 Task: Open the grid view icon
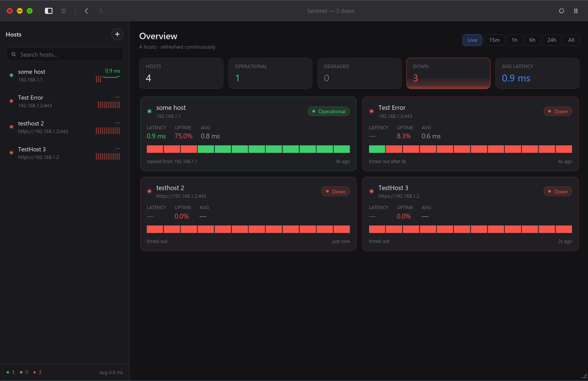point(64,11)
